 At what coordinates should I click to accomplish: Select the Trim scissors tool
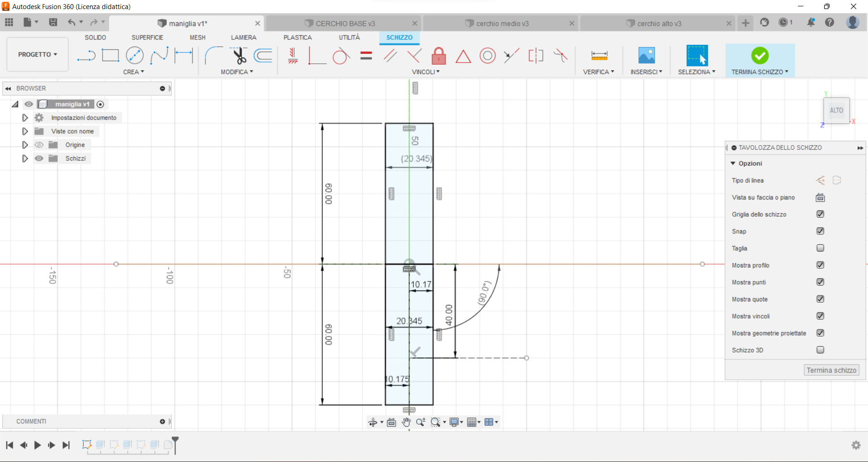pyautogui.click(x=239, y=56)
